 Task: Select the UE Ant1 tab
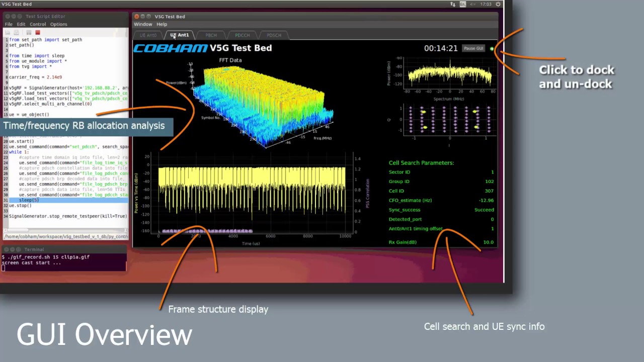click(x=180, y=35)
